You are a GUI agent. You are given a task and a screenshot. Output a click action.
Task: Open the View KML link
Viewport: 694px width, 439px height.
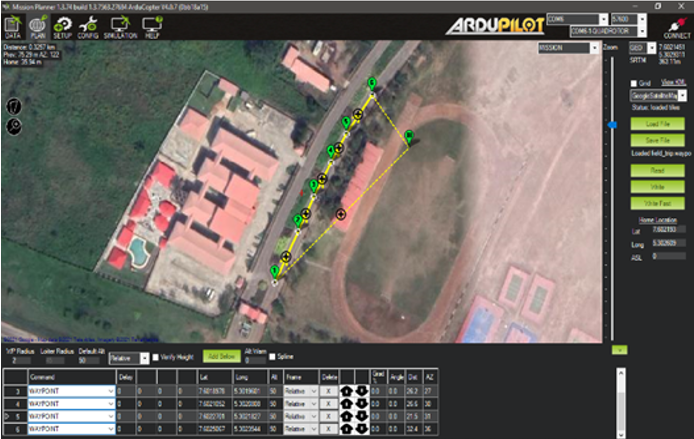[673, 82]
